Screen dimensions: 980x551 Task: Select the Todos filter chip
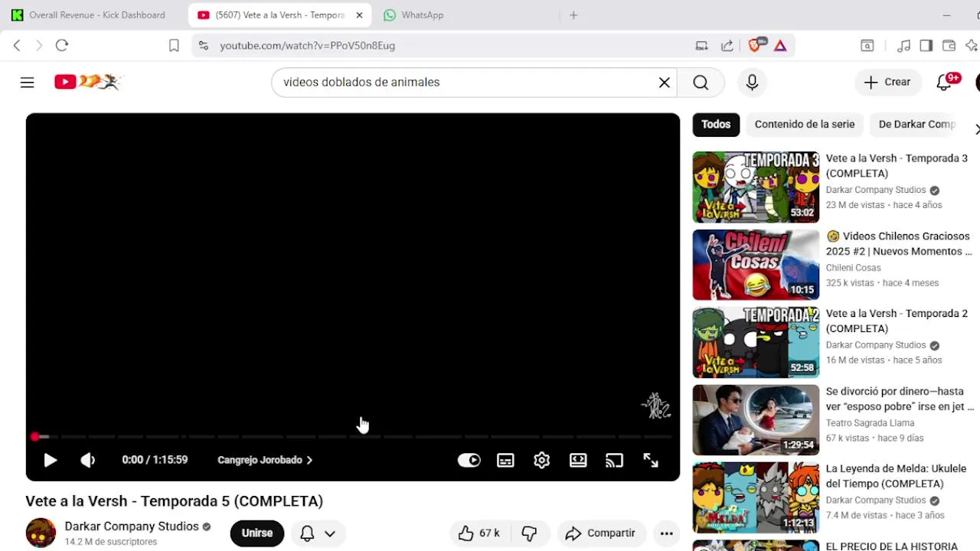point(716,124)
